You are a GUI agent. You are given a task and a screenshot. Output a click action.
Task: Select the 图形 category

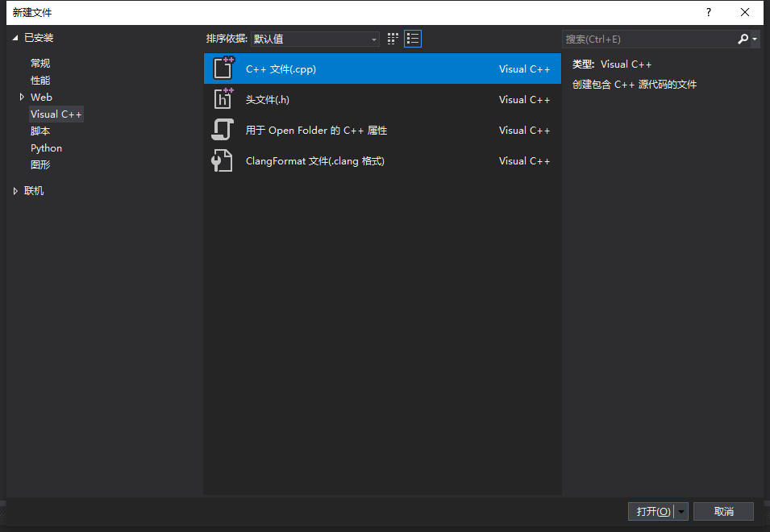(40, 164)
